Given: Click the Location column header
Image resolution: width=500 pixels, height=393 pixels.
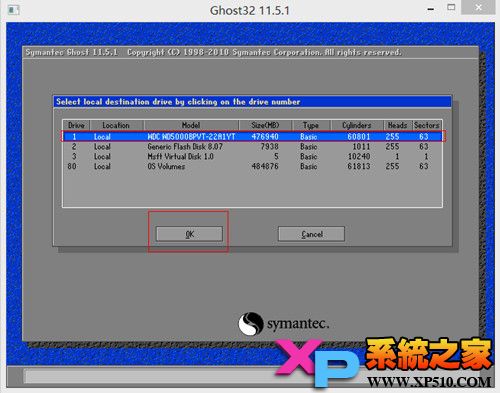Looking at the screenshot, I should [116, 125].
